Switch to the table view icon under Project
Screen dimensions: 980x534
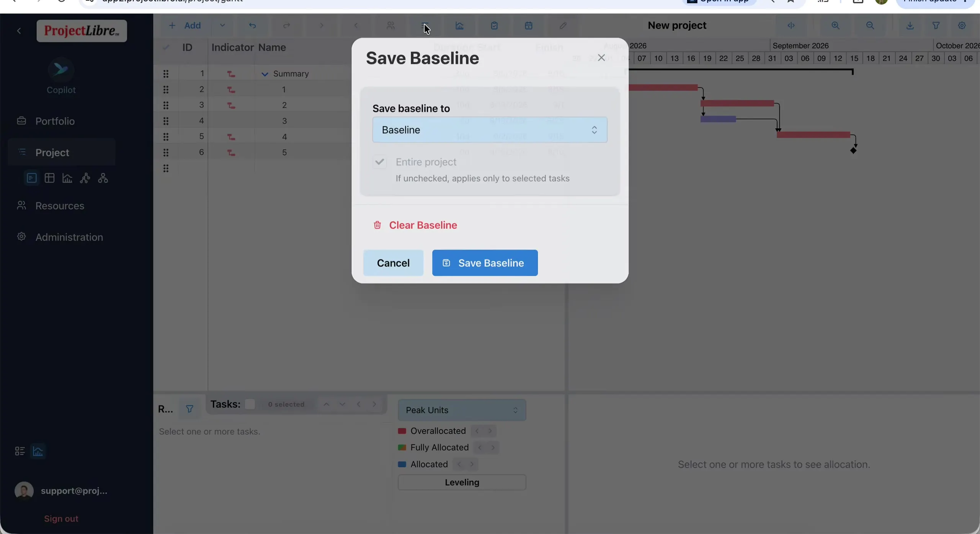pos(49,178)
